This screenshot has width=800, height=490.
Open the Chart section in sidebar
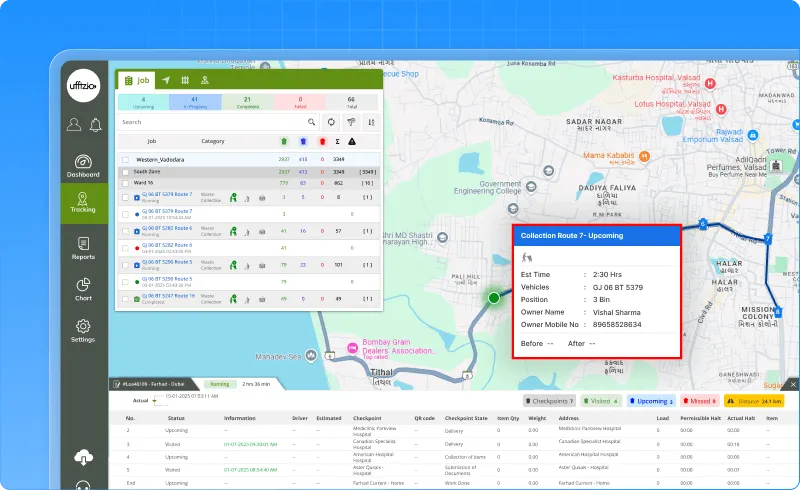click(84, 289)
